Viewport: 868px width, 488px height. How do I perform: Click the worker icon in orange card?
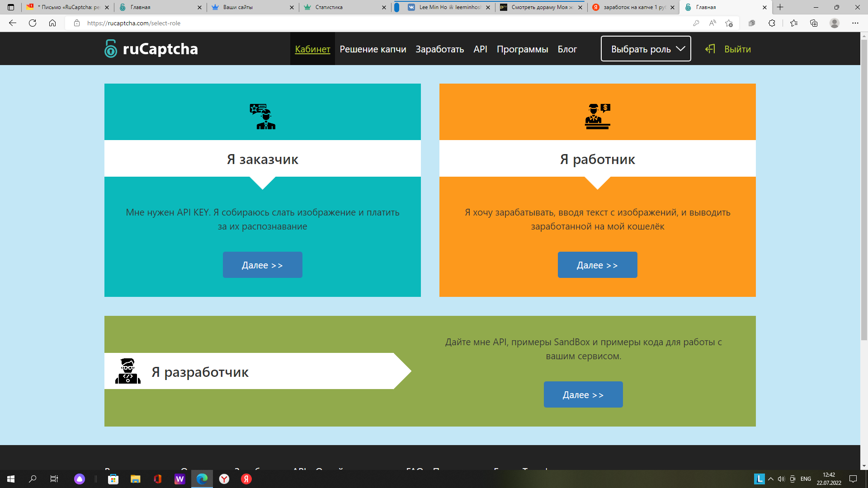click(x=598, y=116)
